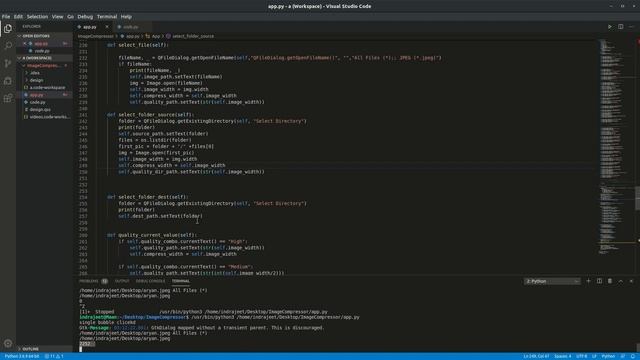Open code.py in workspace file tree

[37, 102]
